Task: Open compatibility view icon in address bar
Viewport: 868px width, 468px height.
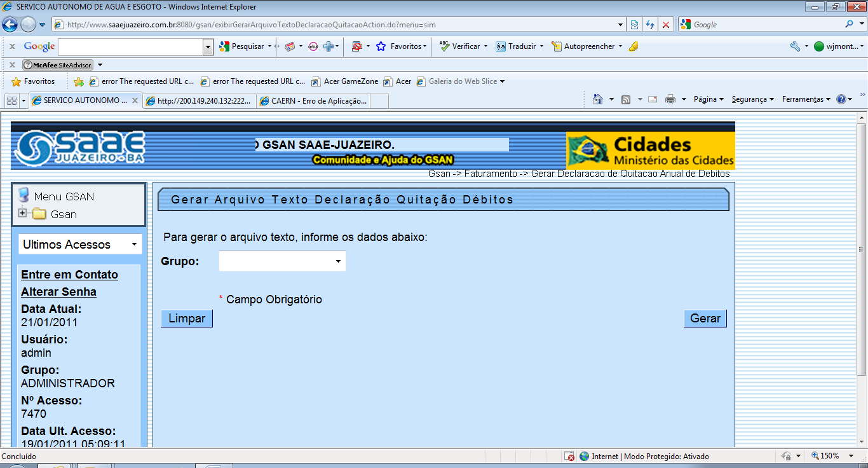Action: [x=634, y=25]
